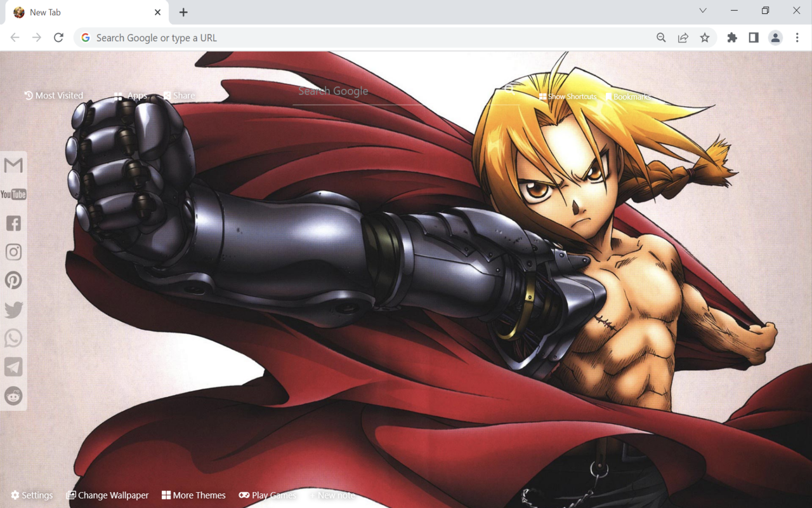Go forward to next page

click(37, 37)
